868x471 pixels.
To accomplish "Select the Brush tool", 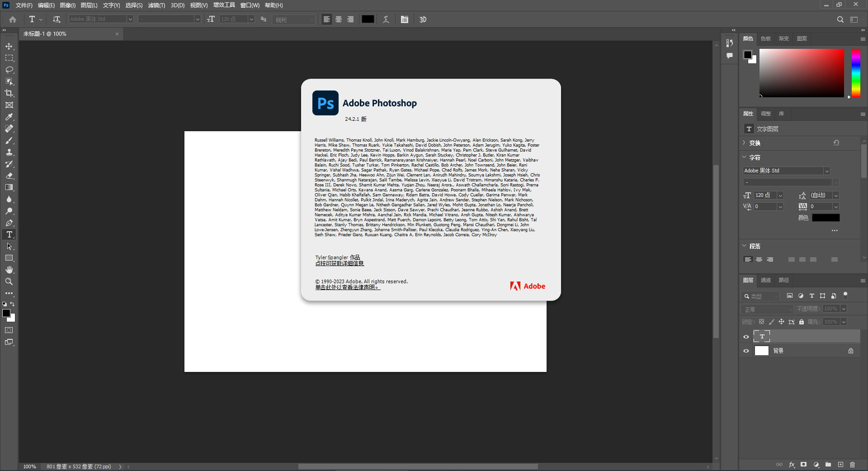I will 9,140.
